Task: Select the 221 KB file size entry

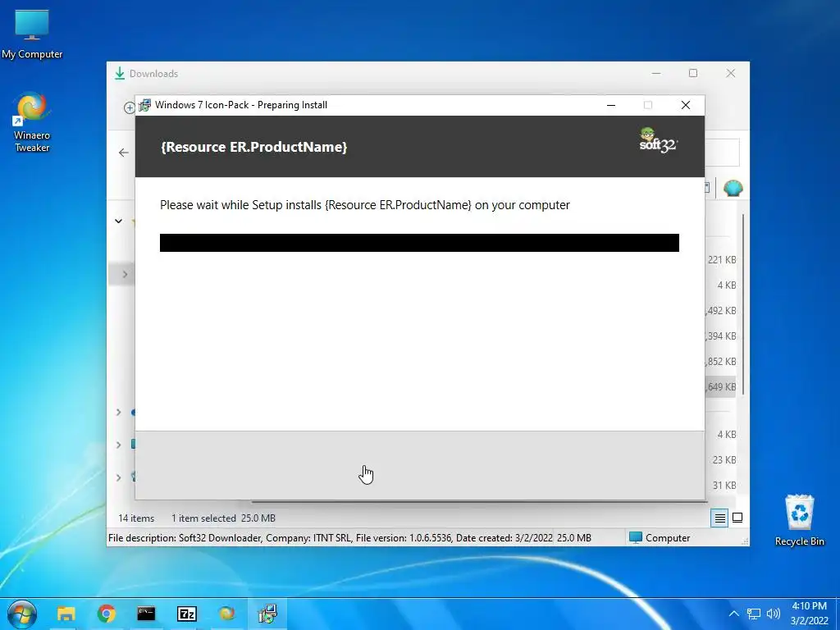Action: point(722,260)
